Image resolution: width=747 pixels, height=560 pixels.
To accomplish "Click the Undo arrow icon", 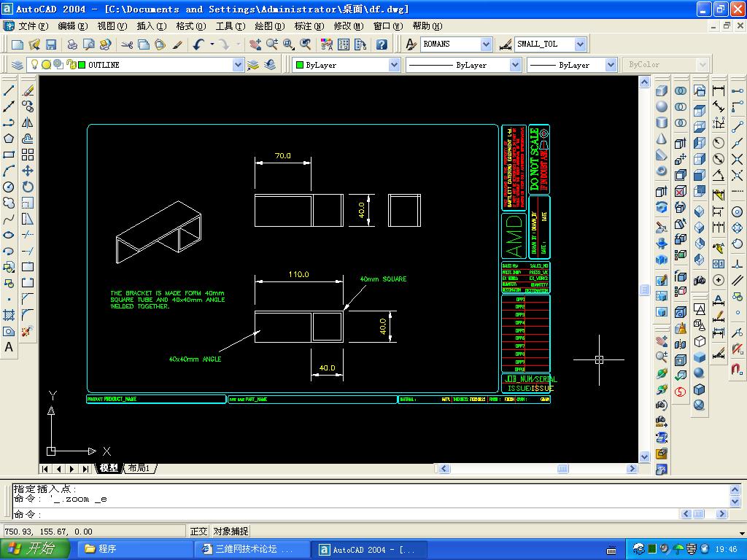I will point(198,44).
